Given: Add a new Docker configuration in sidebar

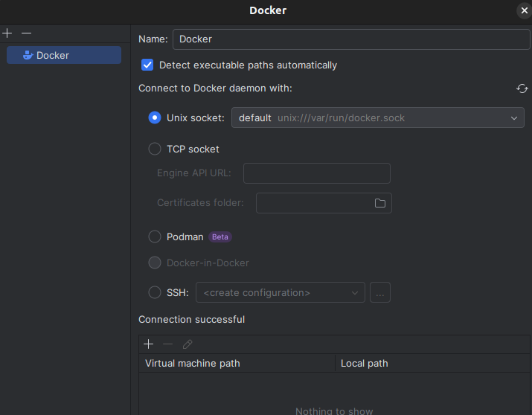Looking at the screenshot, I should [x=7, y=33].
